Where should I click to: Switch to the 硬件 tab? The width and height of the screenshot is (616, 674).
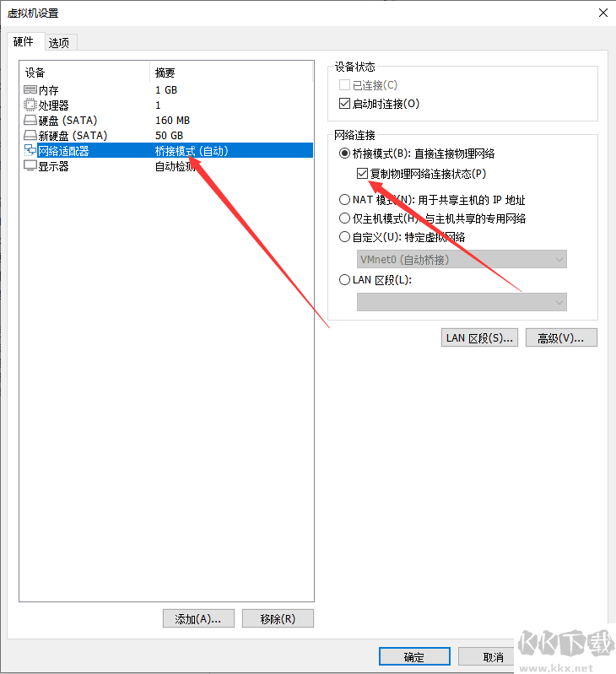(x=24, y=41)
